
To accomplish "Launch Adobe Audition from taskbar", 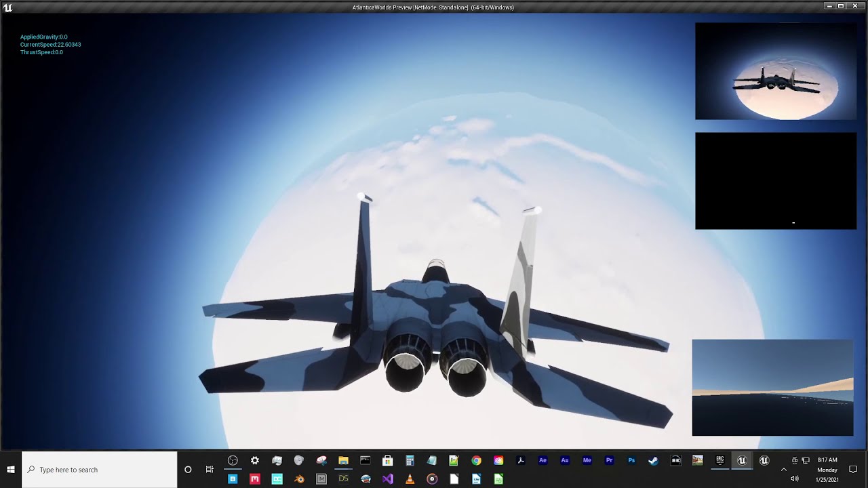I will tap(565, 460).
